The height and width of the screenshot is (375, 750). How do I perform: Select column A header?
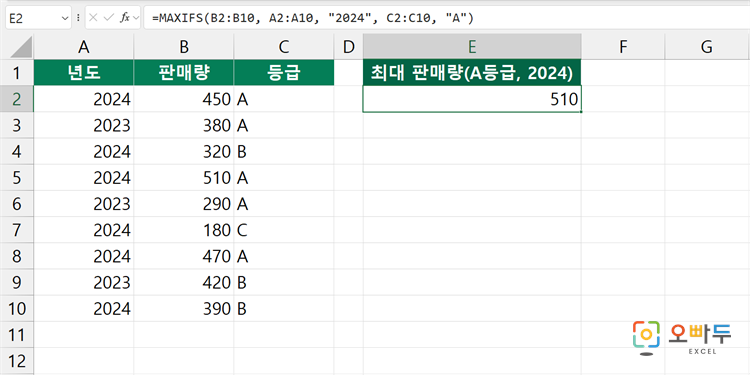tap(84, 47)
